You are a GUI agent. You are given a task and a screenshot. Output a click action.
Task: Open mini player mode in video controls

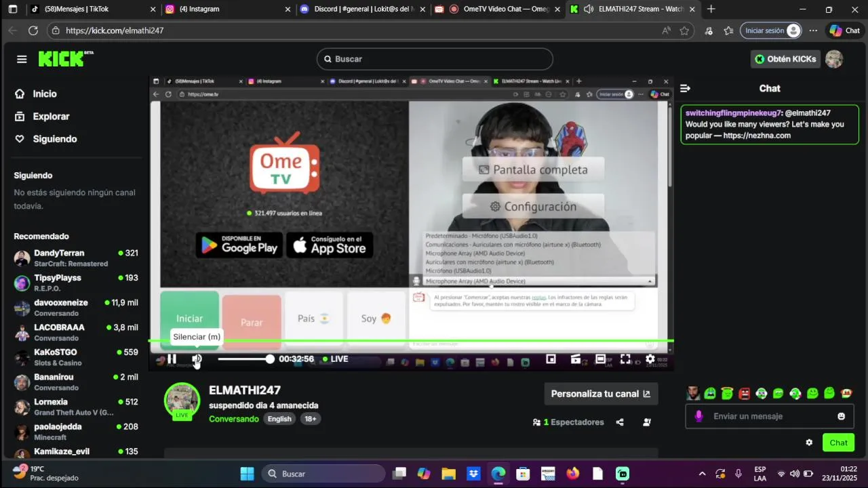pos(551,359)
